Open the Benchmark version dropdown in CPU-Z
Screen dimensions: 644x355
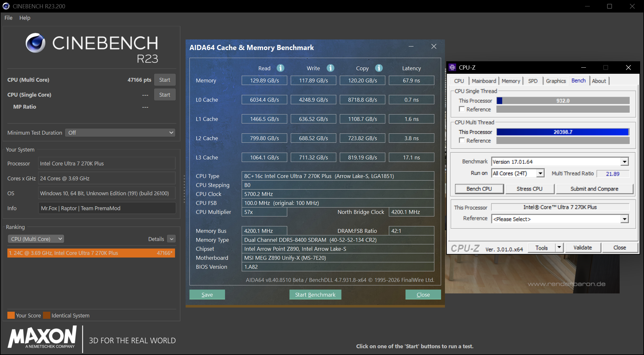[624, 162]
